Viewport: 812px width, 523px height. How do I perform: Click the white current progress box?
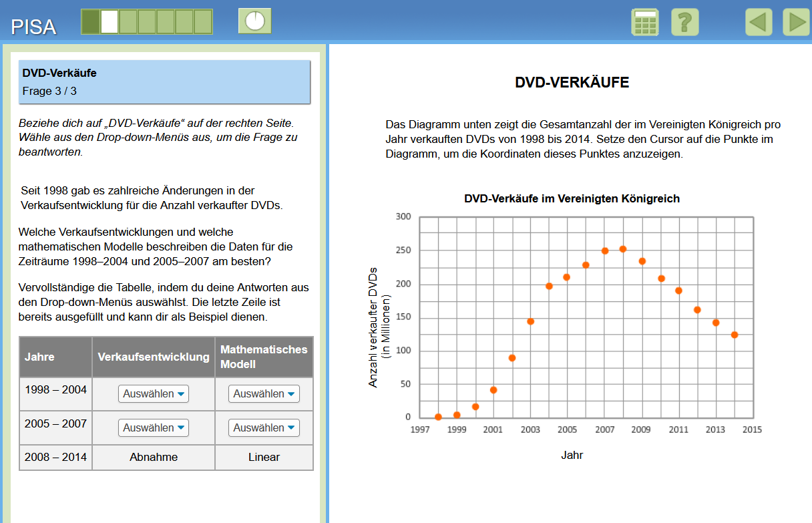(110, 21)
